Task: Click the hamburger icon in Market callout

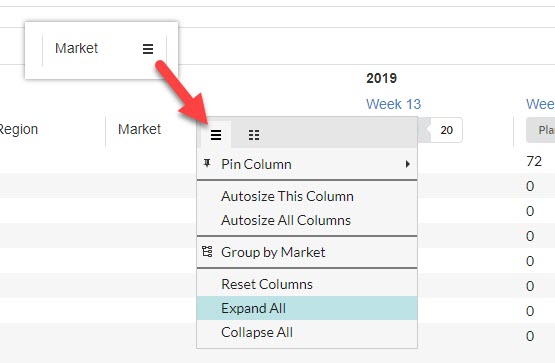Action: click(148, 49)
